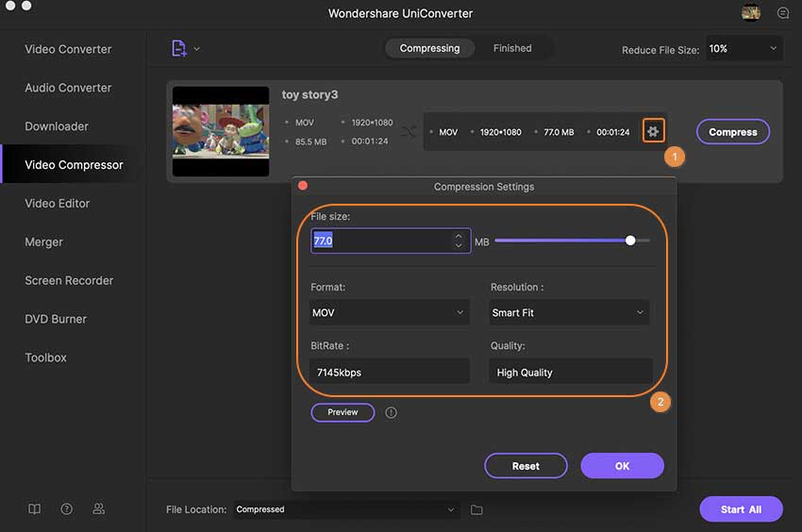Click the add file icon
802x532 pixels.
click(x=178, y=49)
